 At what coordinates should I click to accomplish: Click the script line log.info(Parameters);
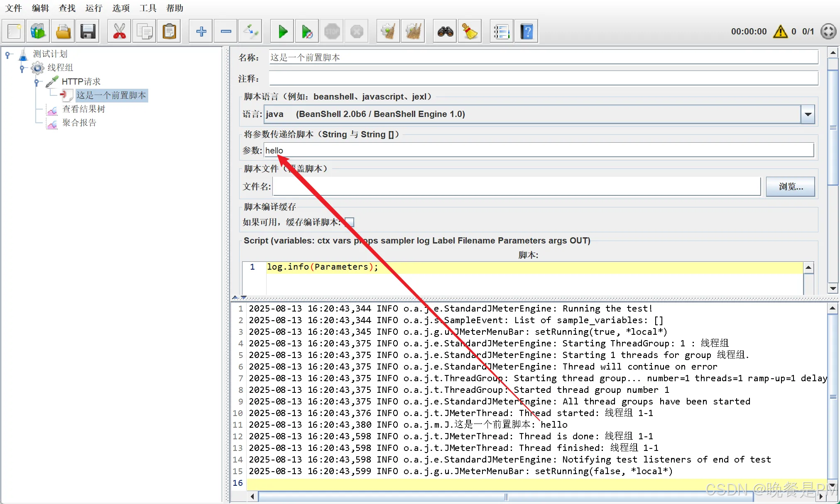click(x=322, y=267)
